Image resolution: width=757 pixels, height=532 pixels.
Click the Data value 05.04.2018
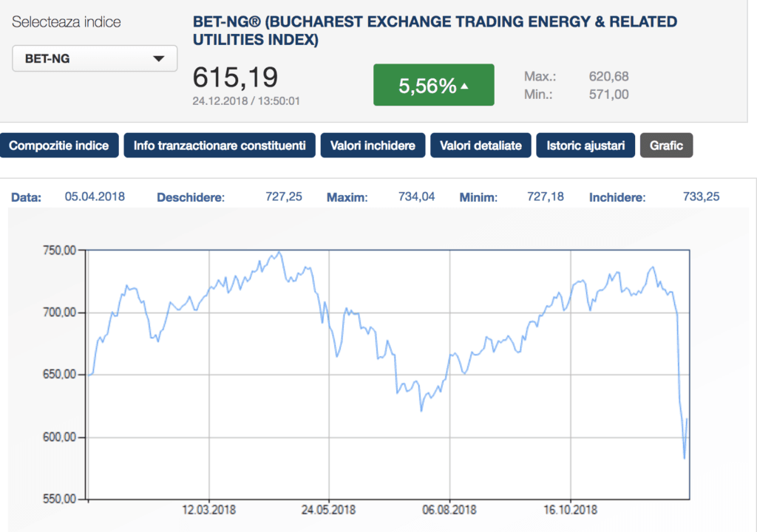pos(95,197)
